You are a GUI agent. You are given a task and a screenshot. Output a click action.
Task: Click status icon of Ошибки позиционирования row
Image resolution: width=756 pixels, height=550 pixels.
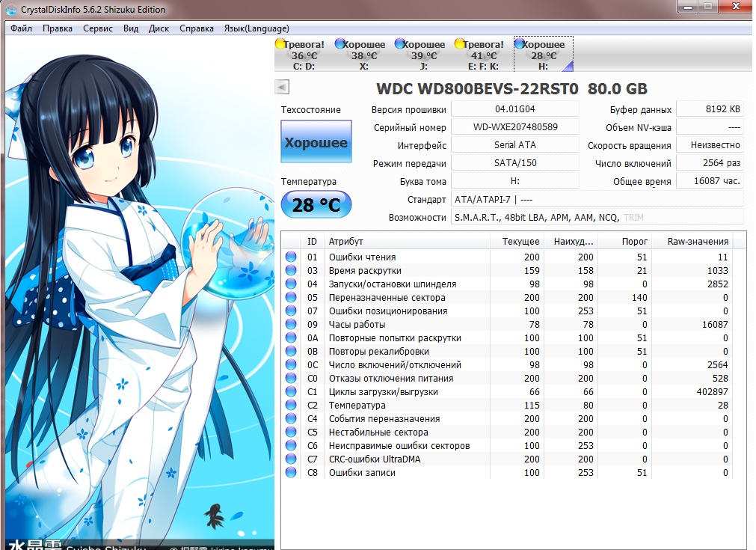click(291, 311)
